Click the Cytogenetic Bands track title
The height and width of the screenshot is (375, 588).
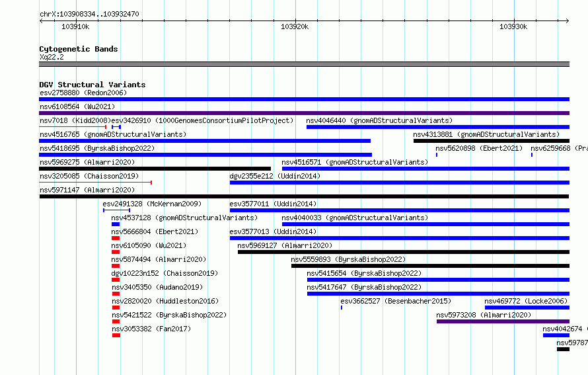point(79,49)
